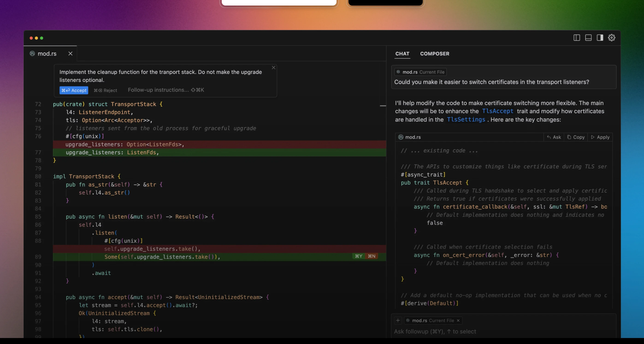
Task: Dismiss the inline prompt box
Action: point(274,68)
